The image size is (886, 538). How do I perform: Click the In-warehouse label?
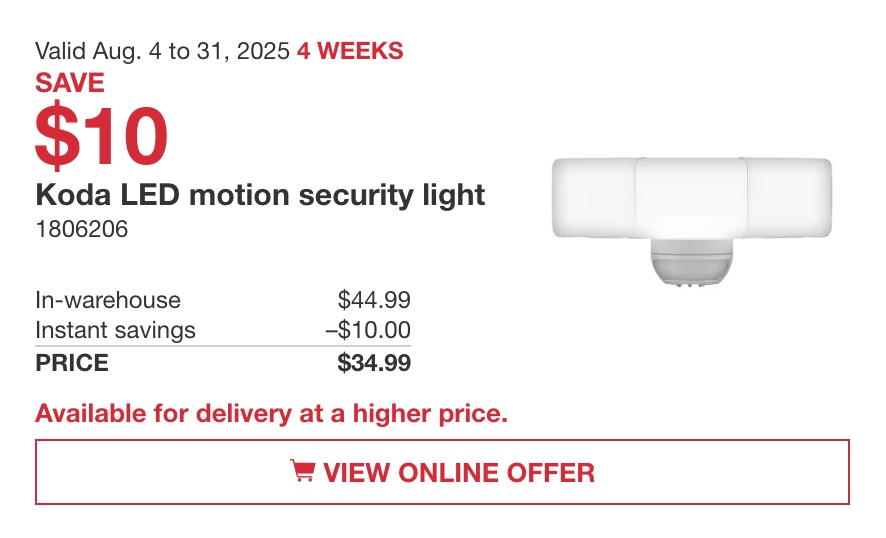coord(108,300)
